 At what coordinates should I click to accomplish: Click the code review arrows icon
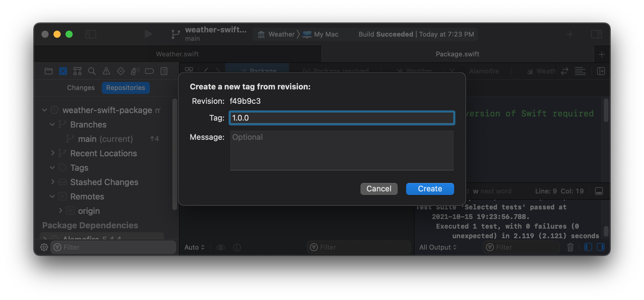pos(565,71)
